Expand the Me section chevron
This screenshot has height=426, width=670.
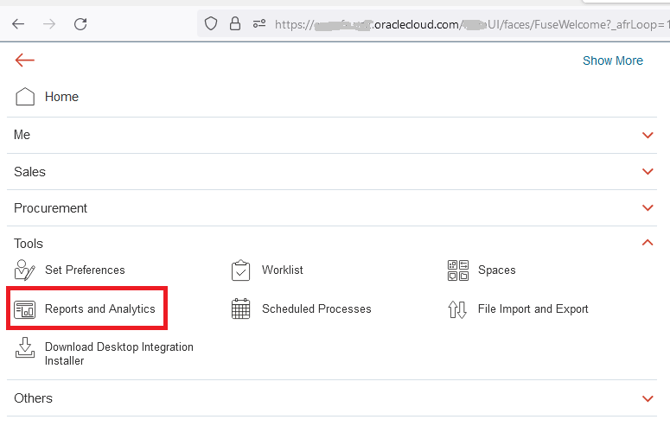click(x=648, y=135)
